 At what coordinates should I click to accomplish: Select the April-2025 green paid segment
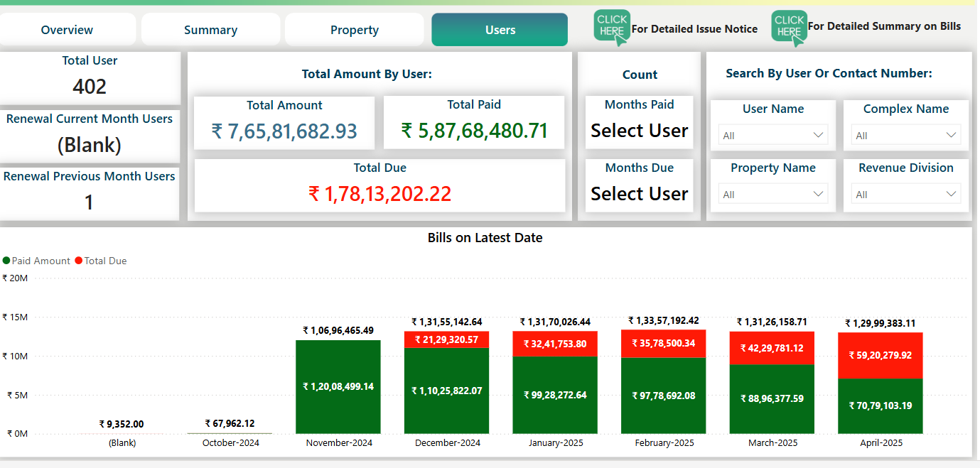coord(880,406)
